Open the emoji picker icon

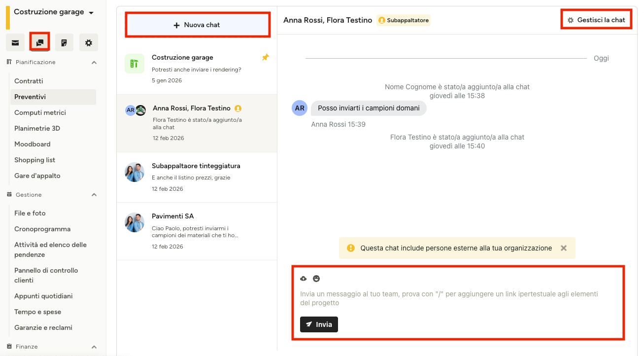click(x=316, y=279)
